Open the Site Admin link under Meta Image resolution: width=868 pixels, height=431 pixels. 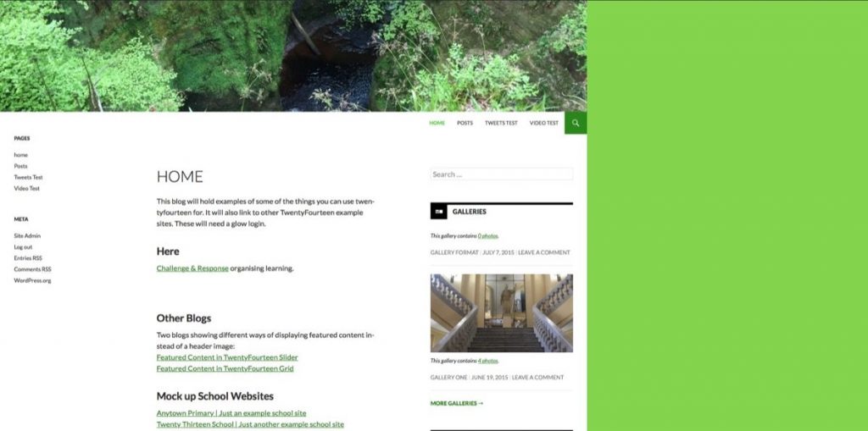click(x=27, y=235)
